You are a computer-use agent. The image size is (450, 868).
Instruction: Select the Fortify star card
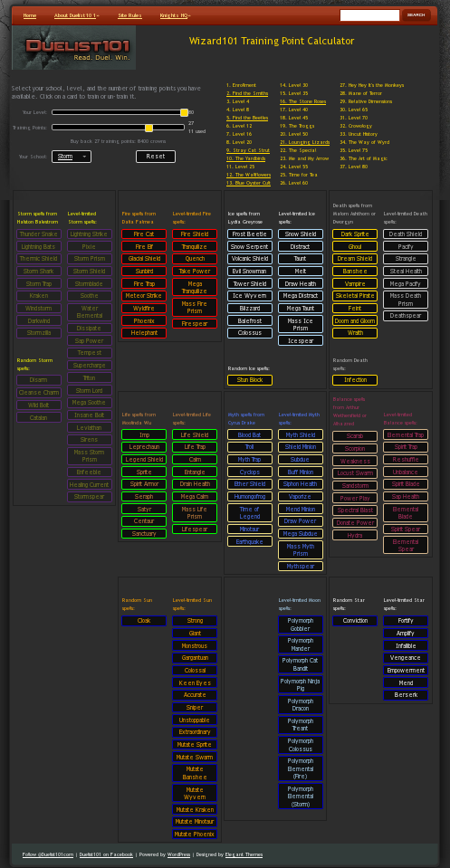(x=406, y=621)
